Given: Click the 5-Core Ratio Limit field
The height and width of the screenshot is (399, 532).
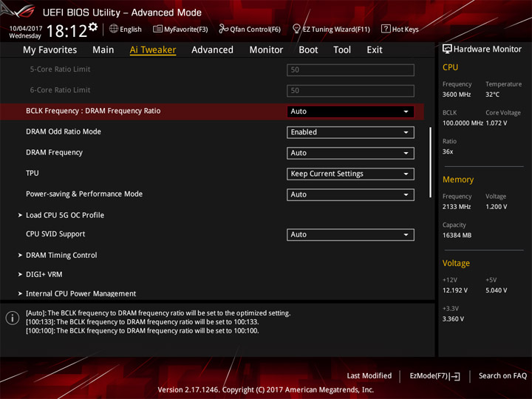Looking at the screenshot, I should point(350,70).
